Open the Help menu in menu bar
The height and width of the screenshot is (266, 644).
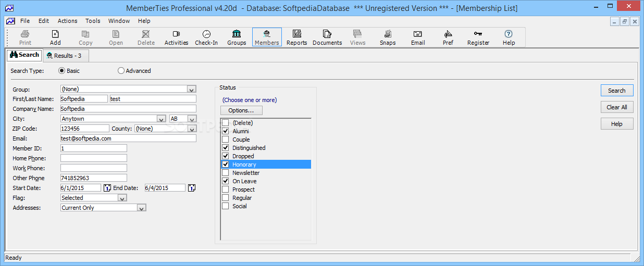click(x=144, y=21)
